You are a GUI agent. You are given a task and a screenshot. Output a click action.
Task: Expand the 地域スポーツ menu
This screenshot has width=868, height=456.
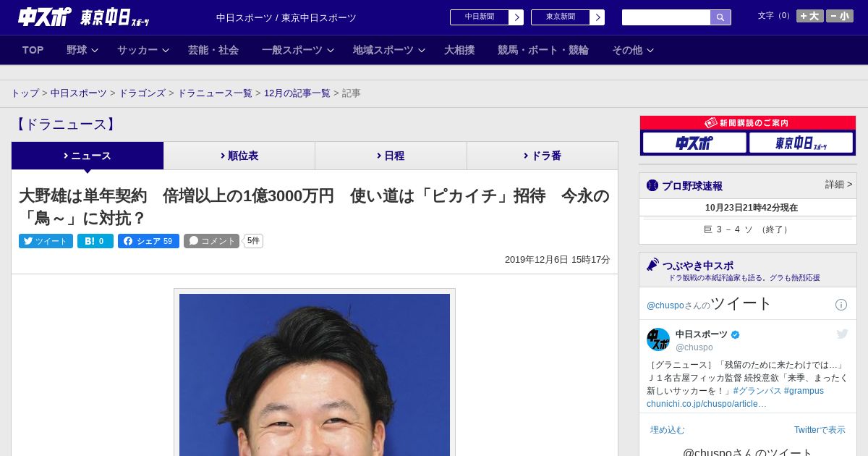tap(389, 50)
